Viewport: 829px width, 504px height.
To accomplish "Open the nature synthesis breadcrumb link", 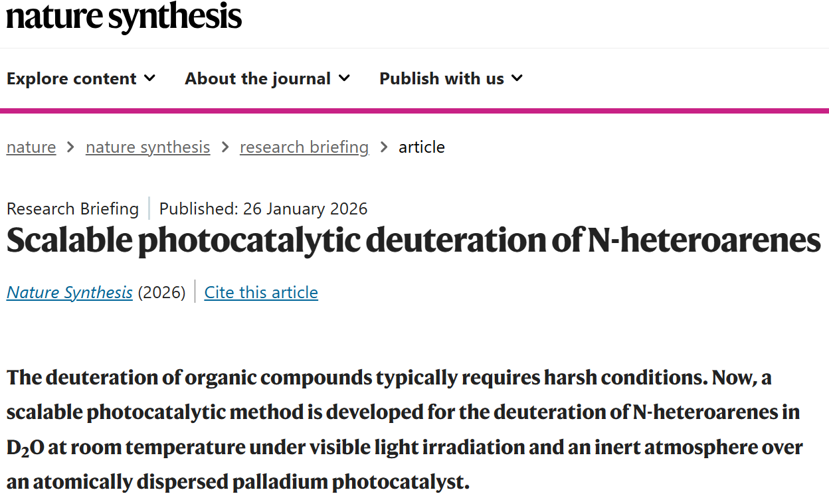I will pos(147,147).
